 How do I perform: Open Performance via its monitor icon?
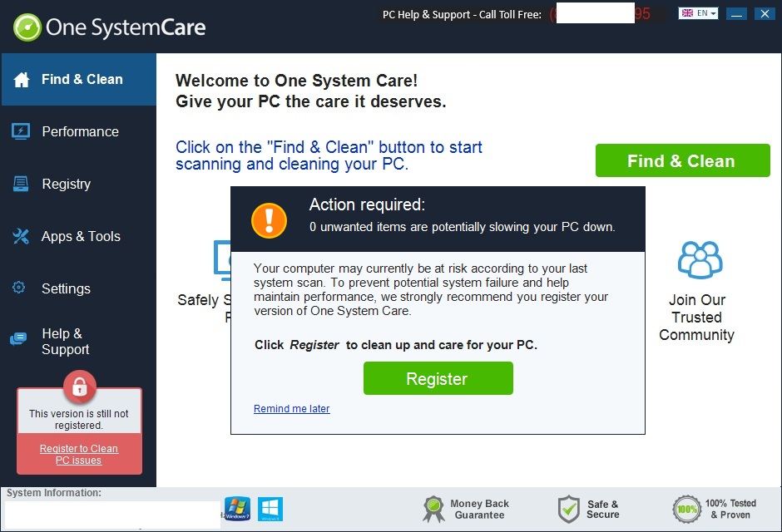click(21, 131)
